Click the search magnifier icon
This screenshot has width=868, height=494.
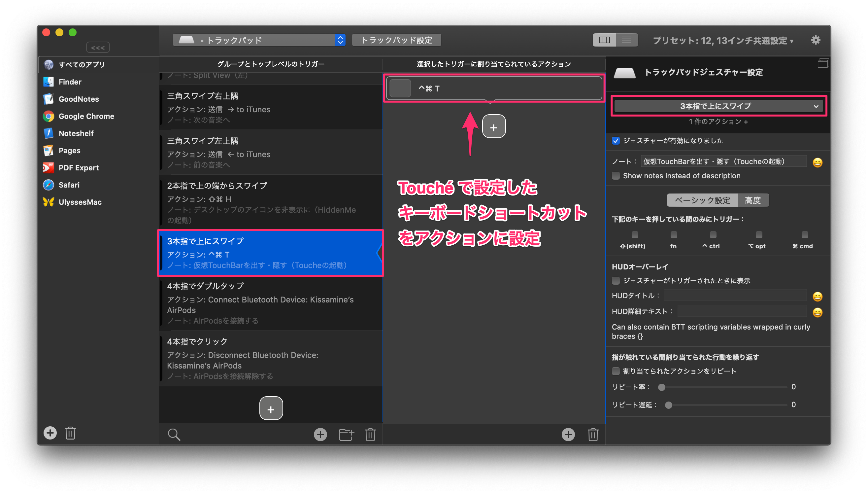pyautogui.click(x=174, y=434)
